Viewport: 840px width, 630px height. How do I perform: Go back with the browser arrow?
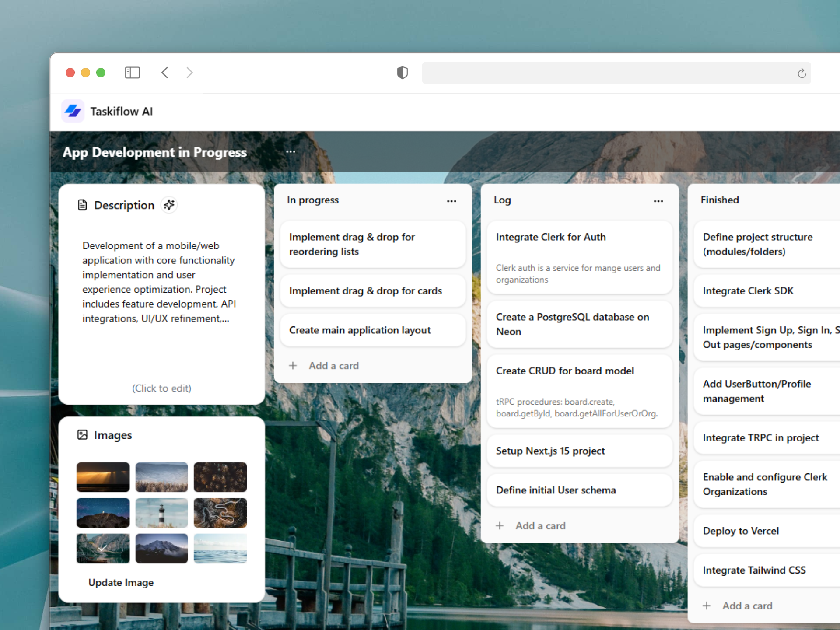click(165, 73)
